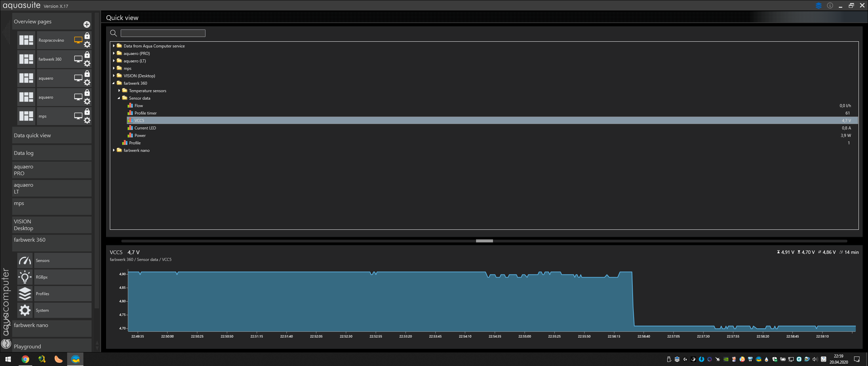Toggle the lock on the Rozpracováno overview page
The height and width of the screenshot is (366, 868).
pos(87,36)
